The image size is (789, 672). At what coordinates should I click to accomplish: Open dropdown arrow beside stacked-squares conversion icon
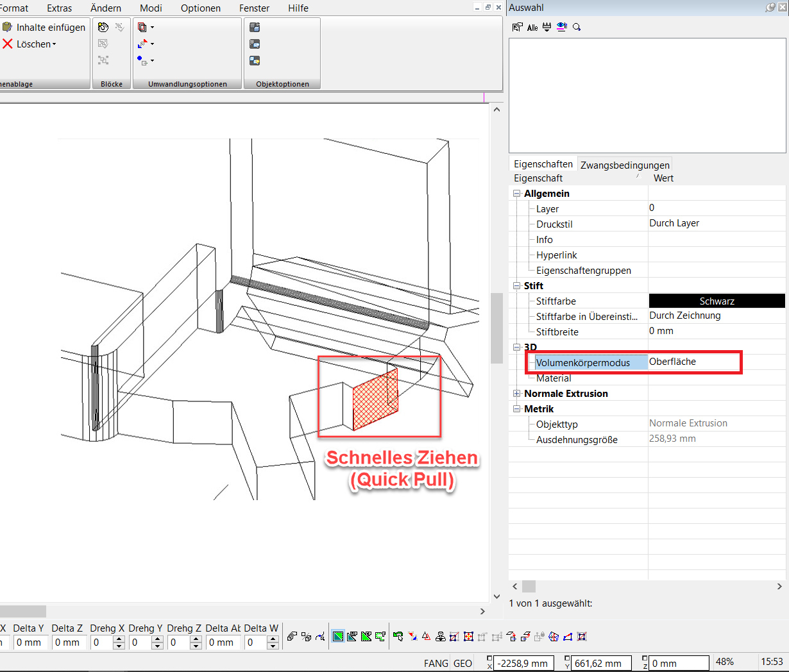click(152, 28)
